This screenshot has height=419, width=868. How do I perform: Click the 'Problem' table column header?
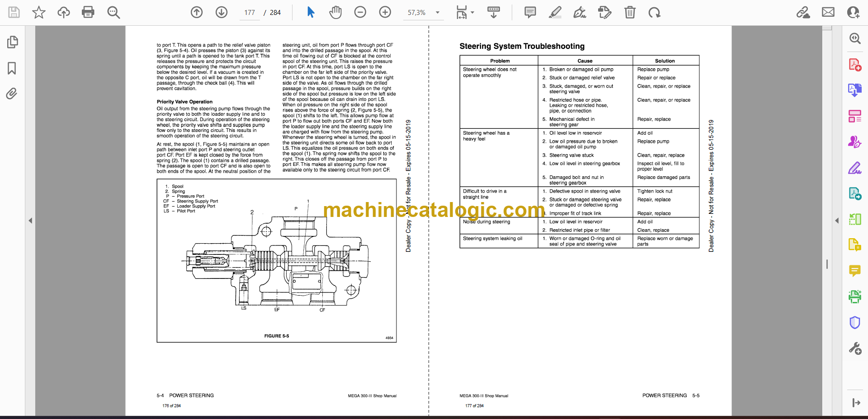click(x=500, y=61)
